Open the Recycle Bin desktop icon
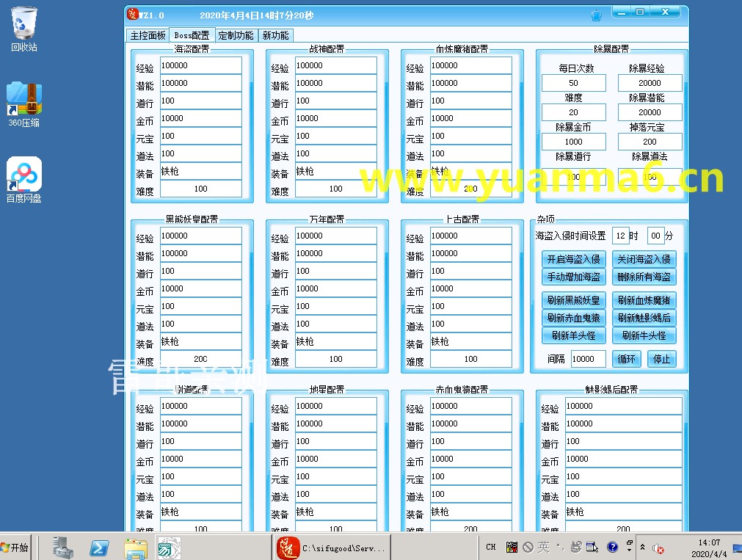Image resolution: width=742 pixels, height=560 pixels. (24, 28)
